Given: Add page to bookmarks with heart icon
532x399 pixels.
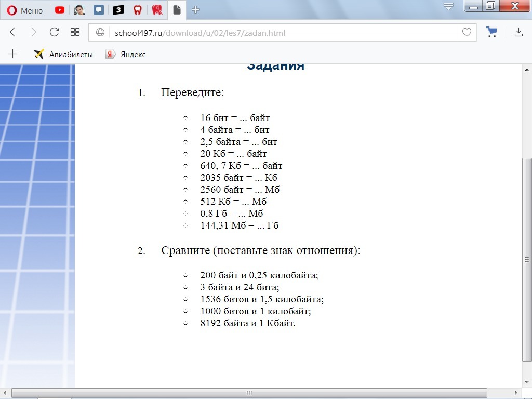Looking at the screenshot, I should click(467, 33).
